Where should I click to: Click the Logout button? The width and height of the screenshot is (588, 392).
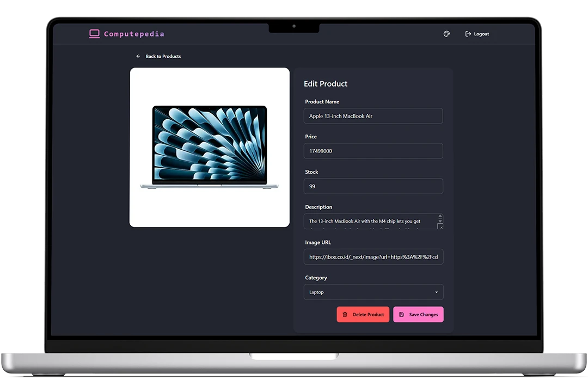[477, 34]
